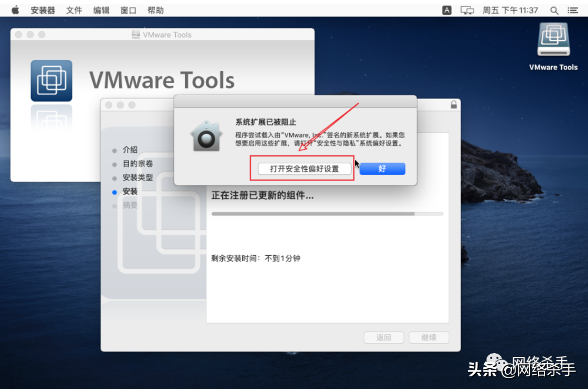Click the display mirroring menu bar icon

click(x=467, y=10)
